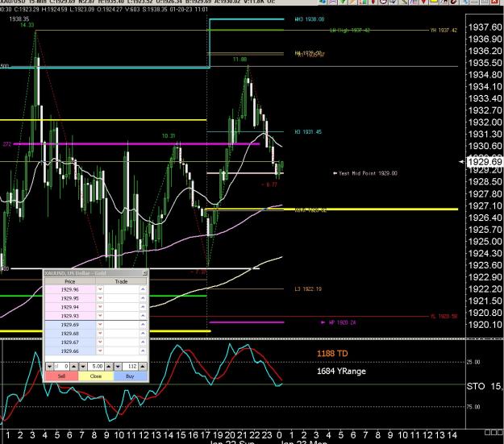Click the L3 1922.19 pivot label
Image resolution: width=504 pixels, height=444 pixels.
[x=308, y=288]
